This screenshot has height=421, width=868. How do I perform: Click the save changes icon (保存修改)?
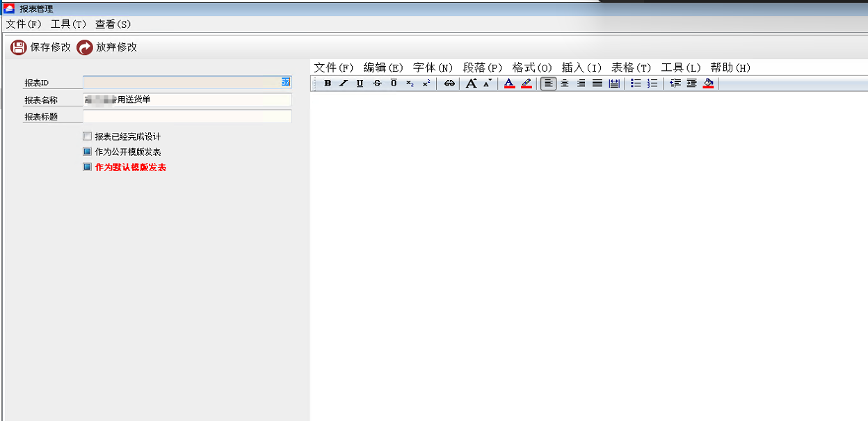click(x=19, y=47)
